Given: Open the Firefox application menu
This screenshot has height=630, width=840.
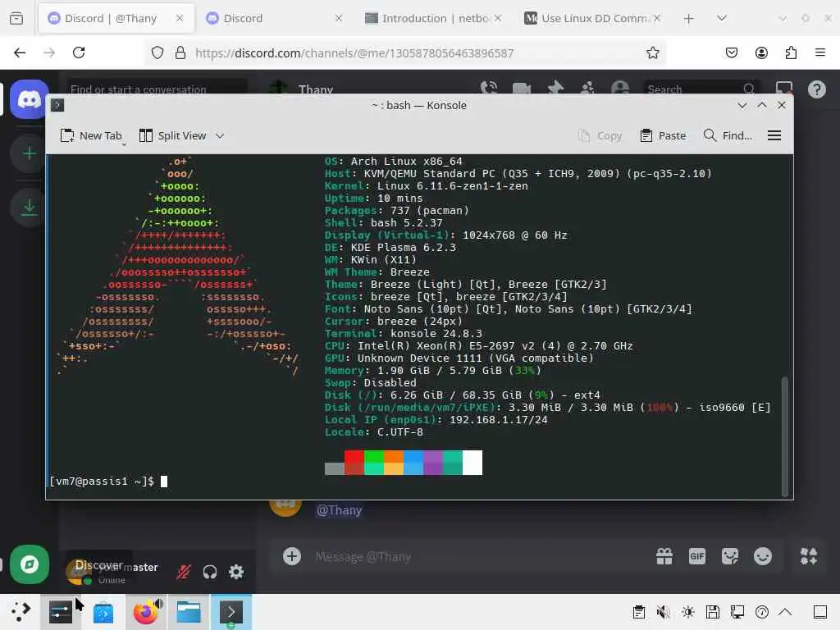Looking at the screenshot, I should tap(820, 52).
